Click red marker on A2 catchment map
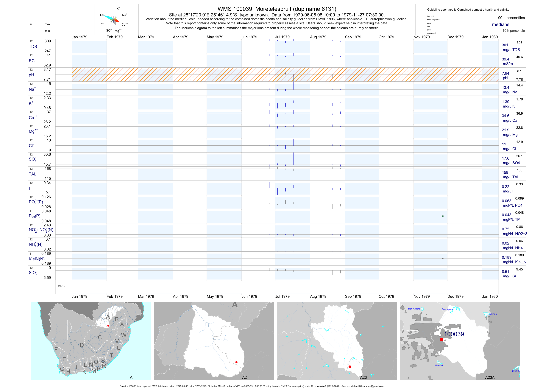This screenshot has width=554, height=392. coord(236,362)
